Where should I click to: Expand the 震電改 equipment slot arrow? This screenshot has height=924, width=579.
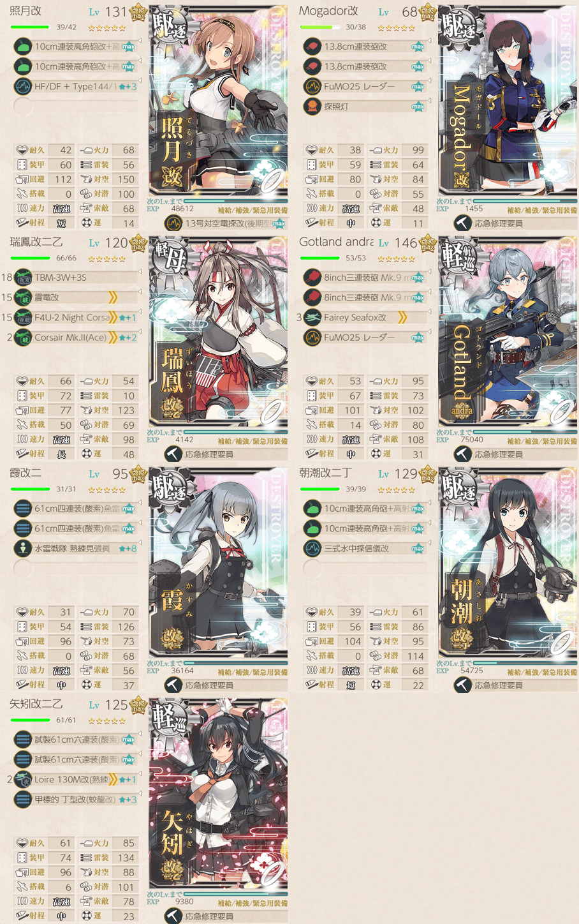coord(139,292)
